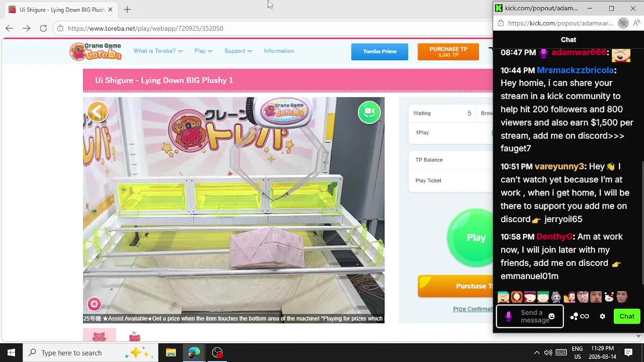
Task: Click tracking prevention eye icon in Kick popout
Action: point(623,23)
